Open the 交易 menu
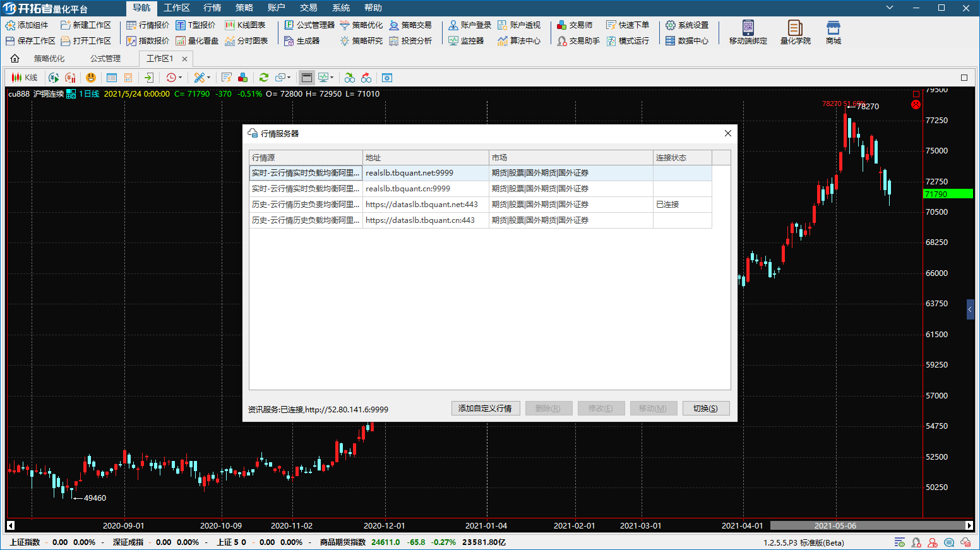The width and height of the screenshot is (980, 550). pyautogui.click(x=308, y=8)
